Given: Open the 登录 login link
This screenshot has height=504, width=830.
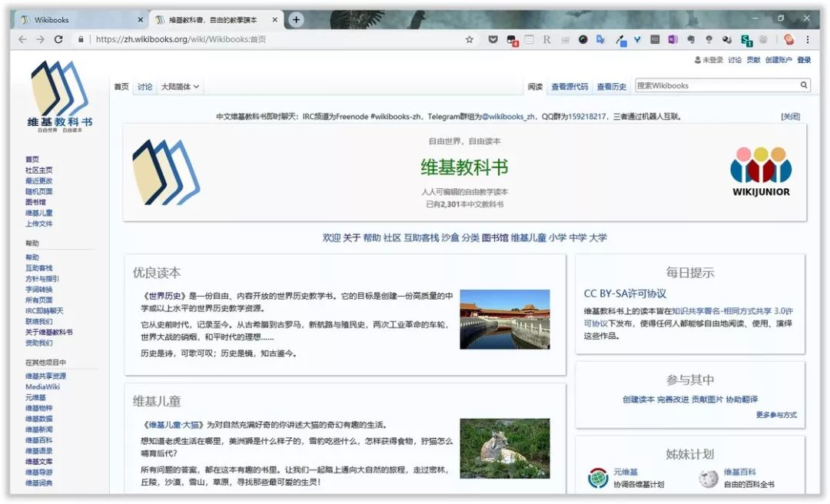Looking at the screenshot, I should (804, 61).
